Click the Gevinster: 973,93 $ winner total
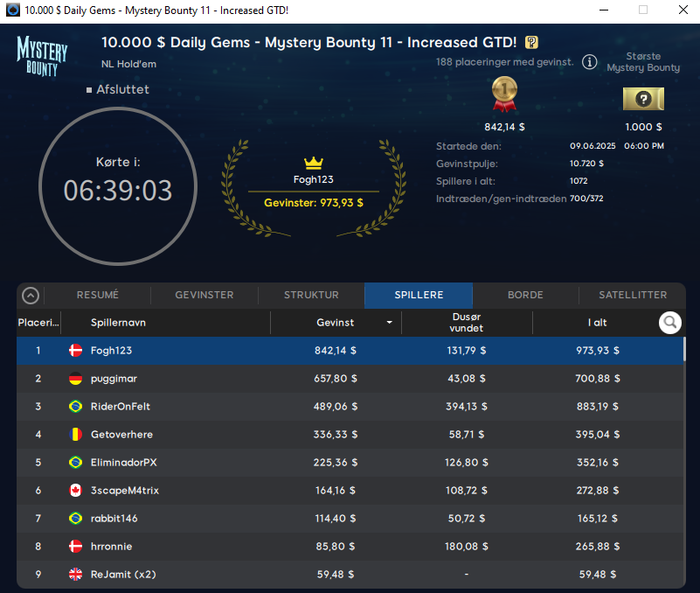 (314, 203)
